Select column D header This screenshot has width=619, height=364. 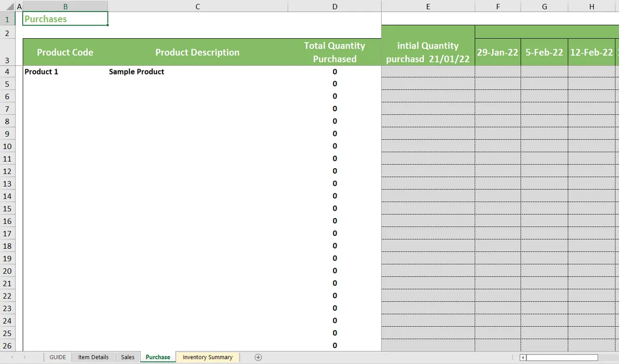click(335, 6)
